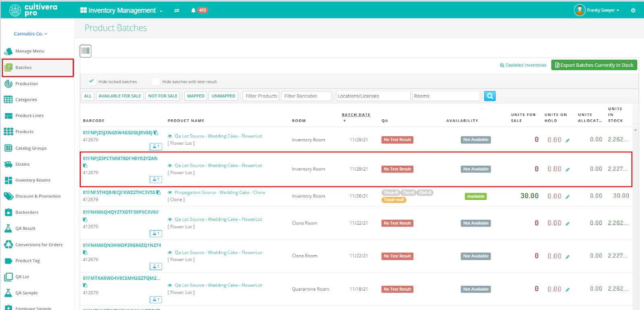Open the Propagation Source - Wedding Cake - Clone product
This screenshot has height=310, width=644.
point(220,193)
